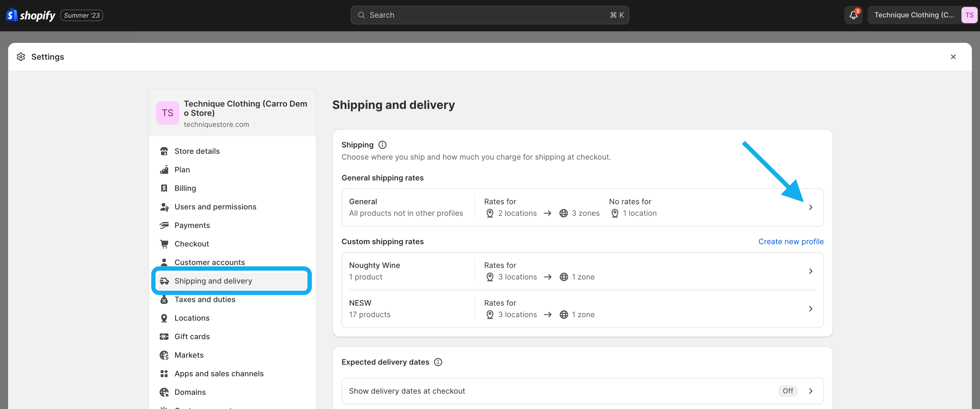Select Users and permissions menu item
The image size is (980, 409).
215,207
